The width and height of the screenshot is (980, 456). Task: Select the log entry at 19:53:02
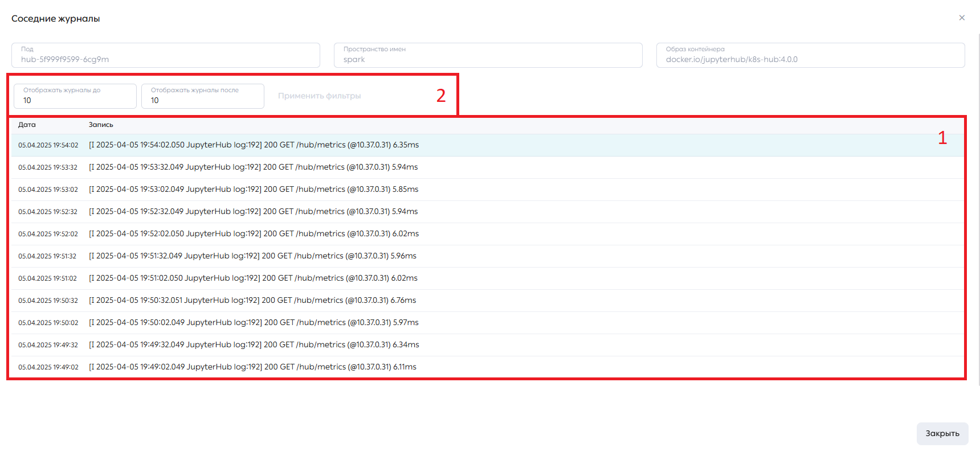[x=487, y=190]
